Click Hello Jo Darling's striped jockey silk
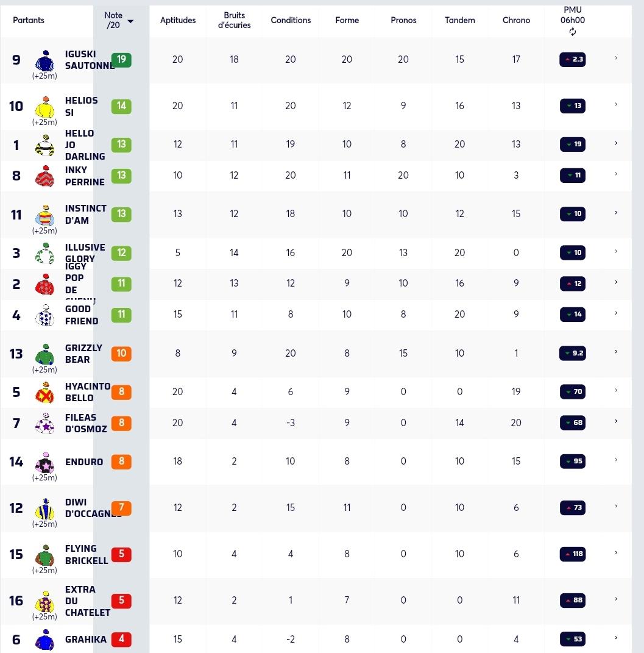Screen dimensions: 644x653 [x=45, y=145]
